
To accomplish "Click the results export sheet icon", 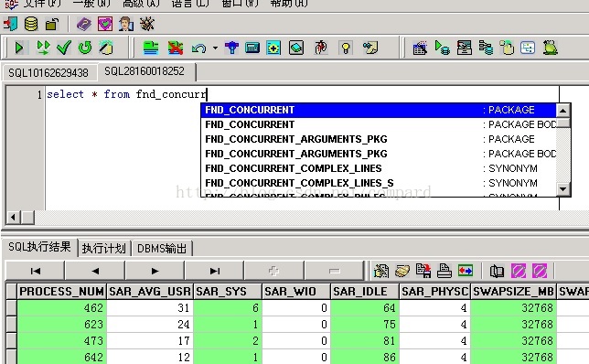I will click(381, 271).
